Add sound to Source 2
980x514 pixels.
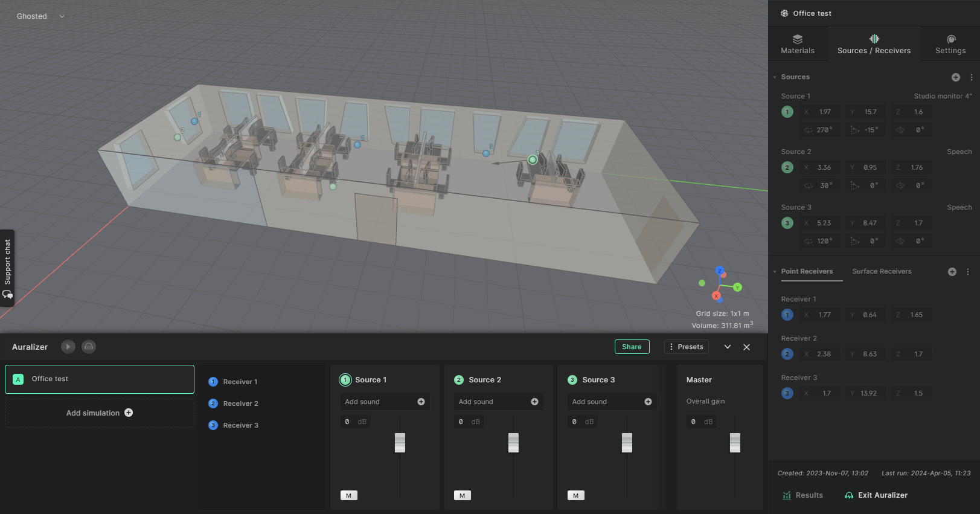(x=498, y=402)
